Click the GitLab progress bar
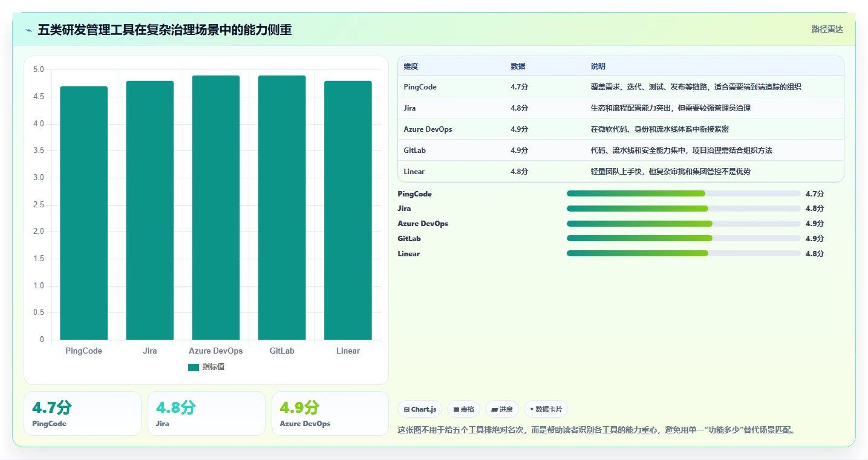The height and width of the screenshot is (460, 868). pos(684,239)
